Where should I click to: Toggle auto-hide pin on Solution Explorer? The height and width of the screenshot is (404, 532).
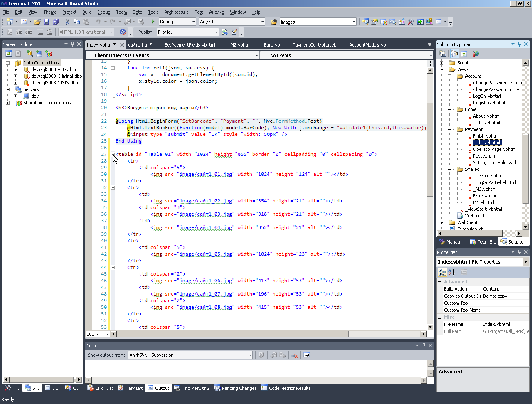[519, 44]
